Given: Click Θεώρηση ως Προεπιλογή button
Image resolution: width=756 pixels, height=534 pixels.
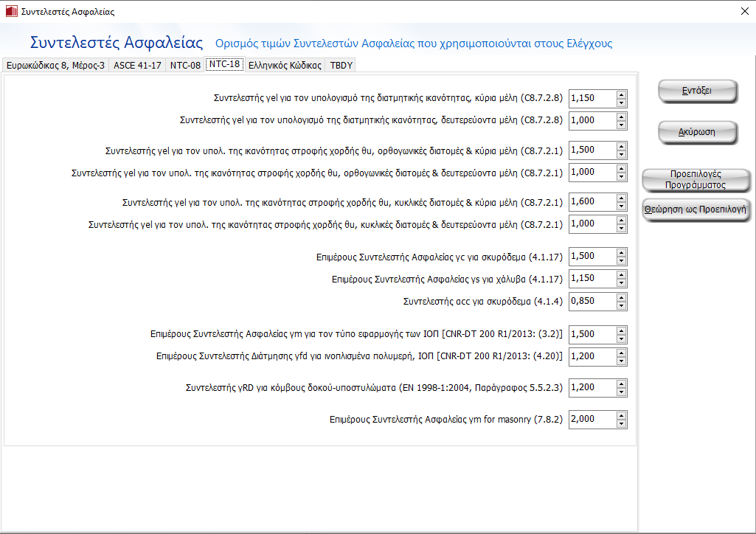Looking at the screenshot, I should click(x=696, y=209).
